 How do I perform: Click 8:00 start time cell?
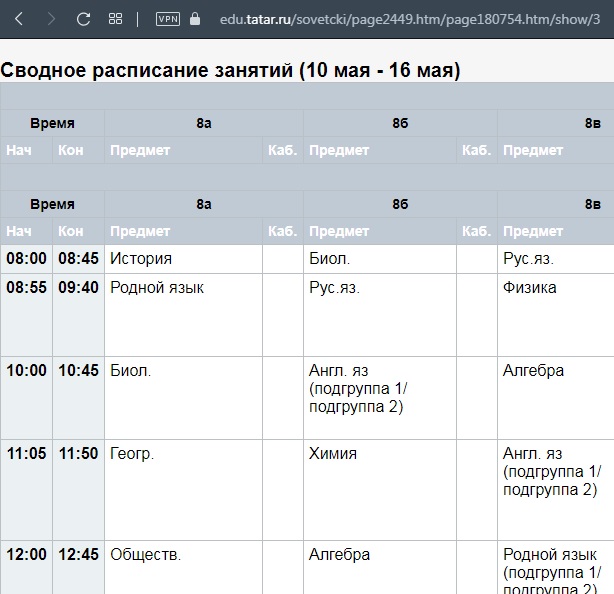pyautogui.click(x=26, y=258)
